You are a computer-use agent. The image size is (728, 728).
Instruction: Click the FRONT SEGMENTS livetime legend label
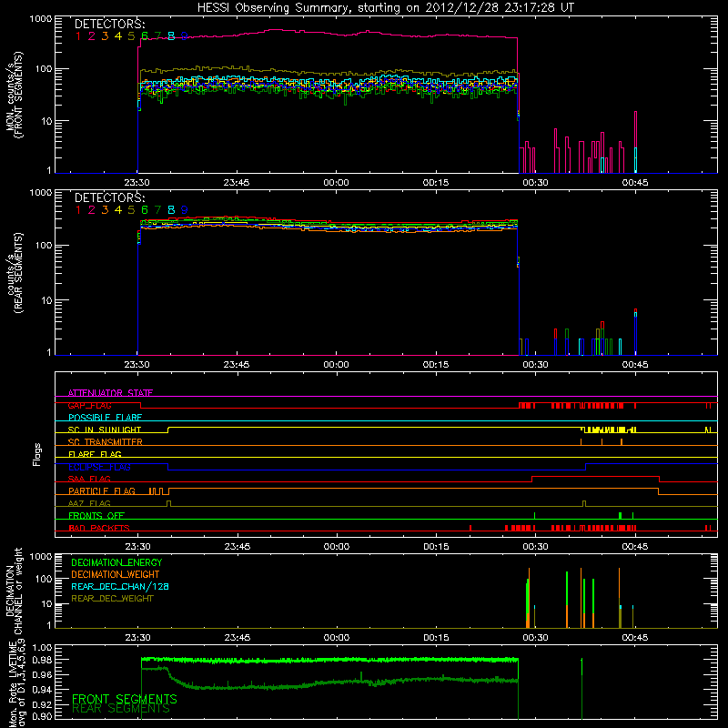125,699
